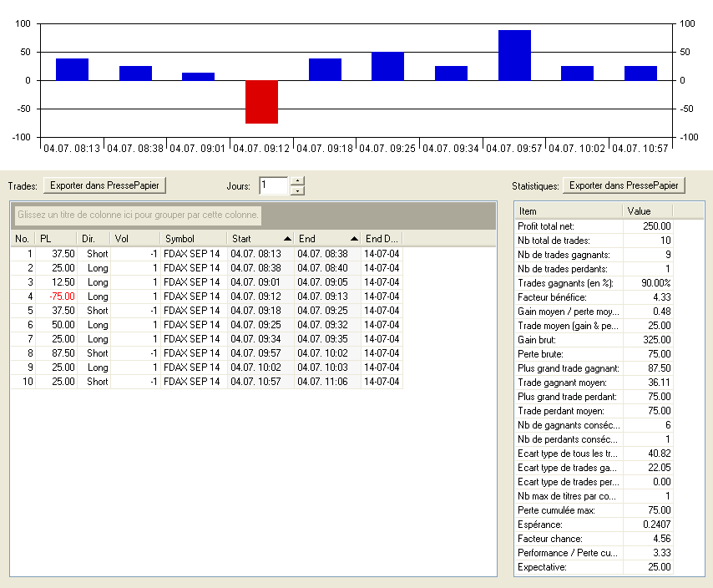Click the Jours number input field
The width and height of the screenshot is (713, 588).
[x=273, y=185]
